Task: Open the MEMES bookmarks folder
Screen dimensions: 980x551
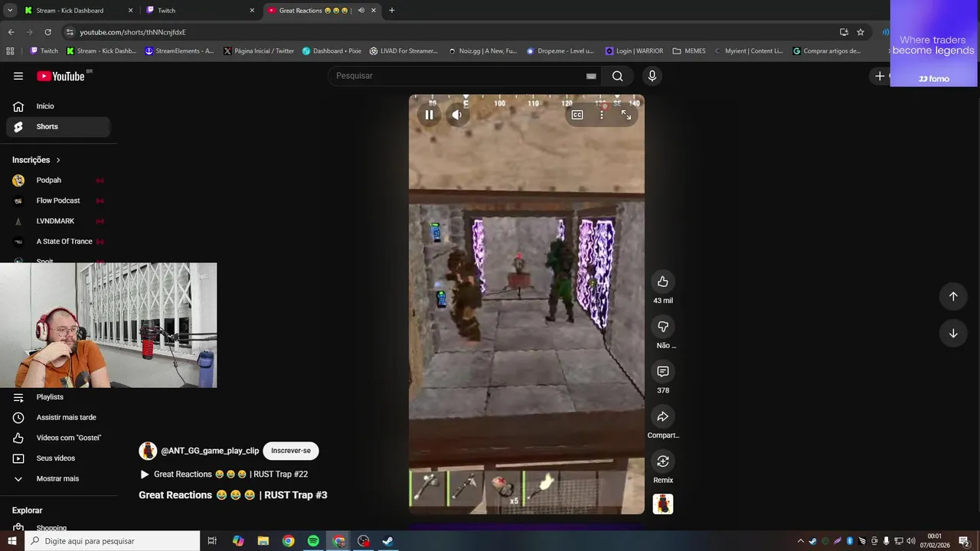Action: [x=689, y=51]
